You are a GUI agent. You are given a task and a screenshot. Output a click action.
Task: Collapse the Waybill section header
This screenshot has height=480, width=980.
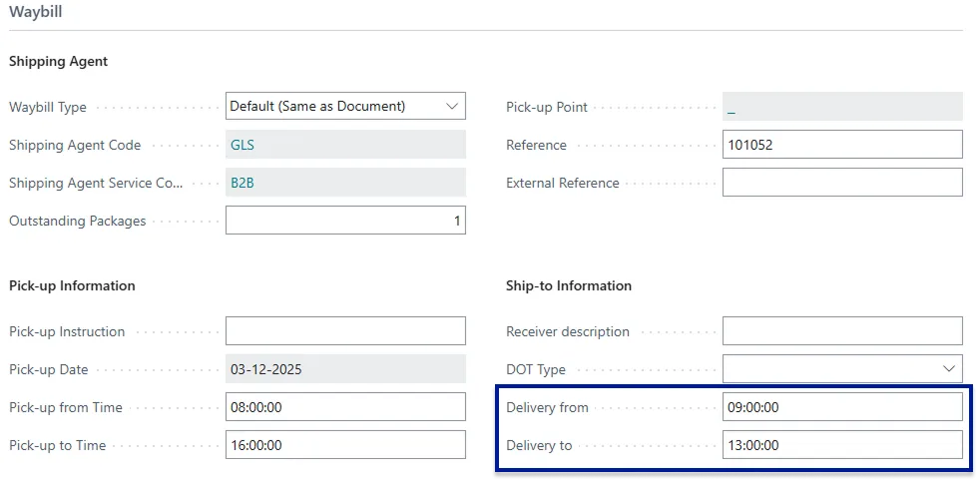point(37,12)
